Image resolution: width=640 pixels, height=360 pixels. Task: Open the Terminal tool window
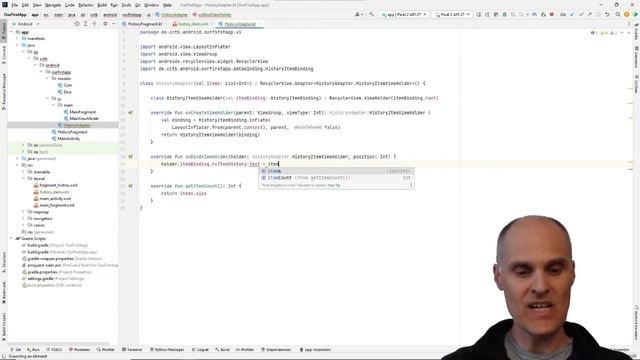[132, 350]
